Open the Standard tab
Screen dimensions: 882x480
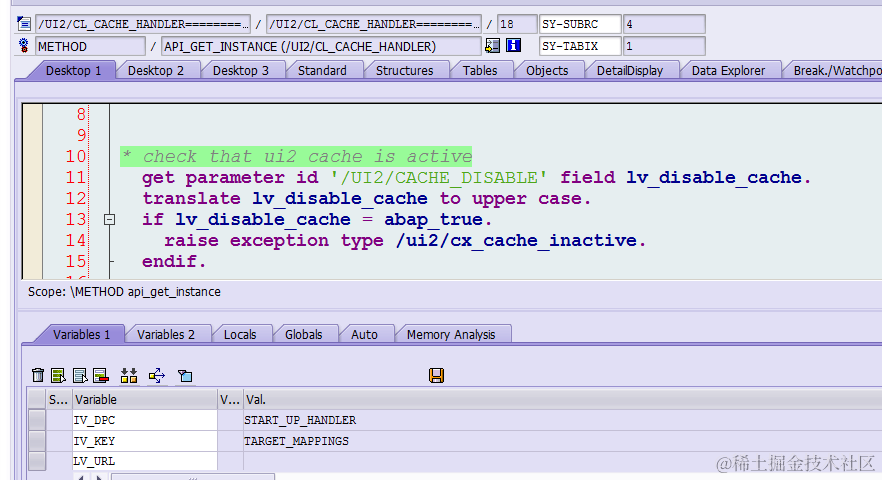(322, 70)
